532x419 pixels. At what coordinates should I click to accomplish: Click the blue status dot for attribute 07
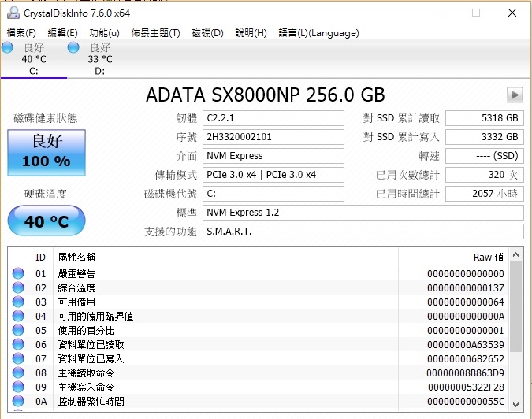[18, 358]
